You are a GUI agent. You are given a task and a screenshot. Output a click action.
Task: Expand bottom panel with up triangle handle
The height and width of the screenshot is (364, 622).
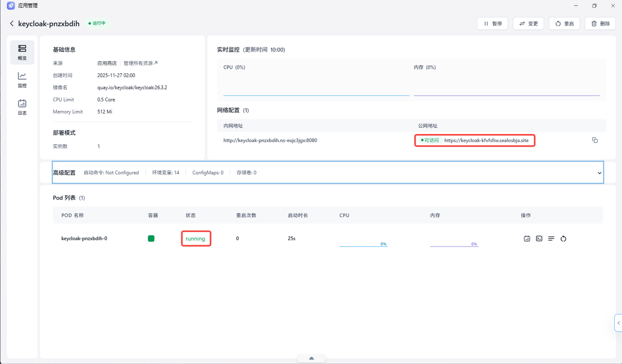[311, 358]
